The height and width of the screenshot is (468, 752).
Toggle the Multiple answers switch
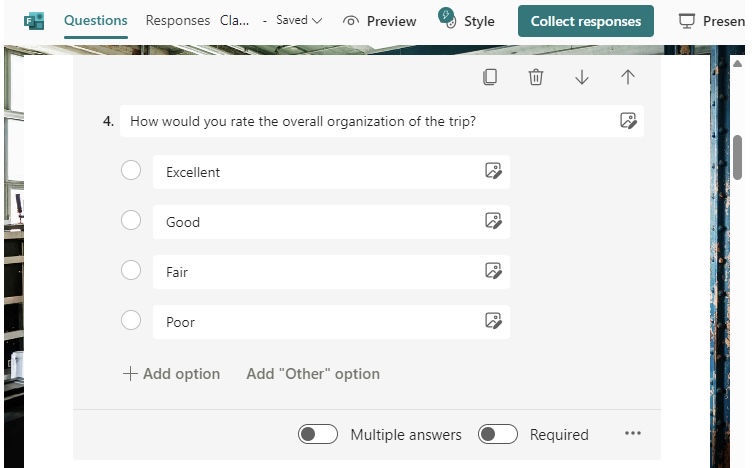pos(317,434)
